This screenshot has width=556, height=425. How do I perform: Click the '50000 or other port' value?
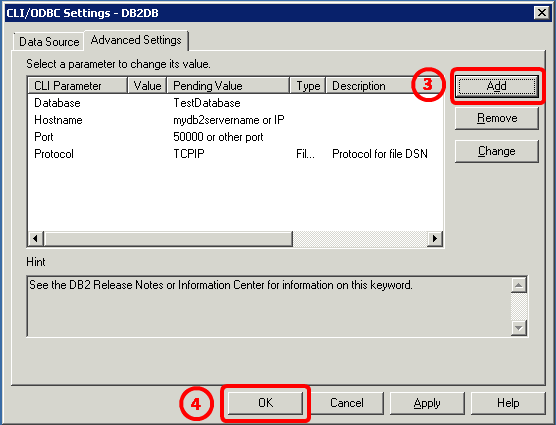(218, 137)
